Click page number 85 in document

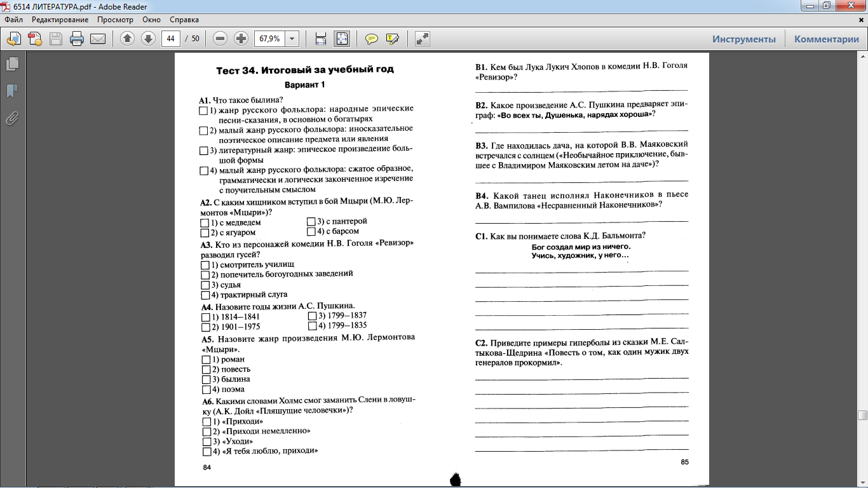pos(684,462)
